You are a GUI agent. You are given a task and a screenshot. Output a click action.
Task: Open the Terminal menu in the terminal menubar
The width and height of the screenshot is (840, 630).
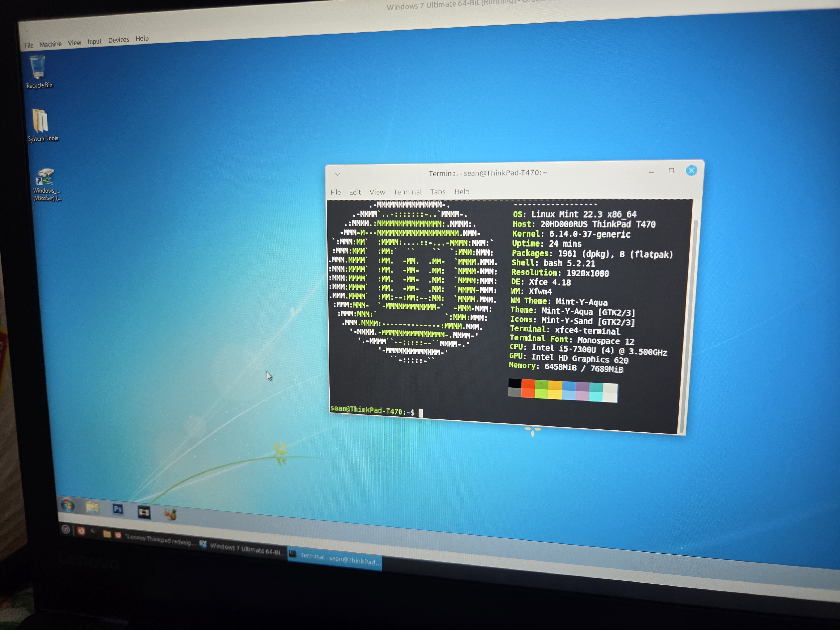407,192
